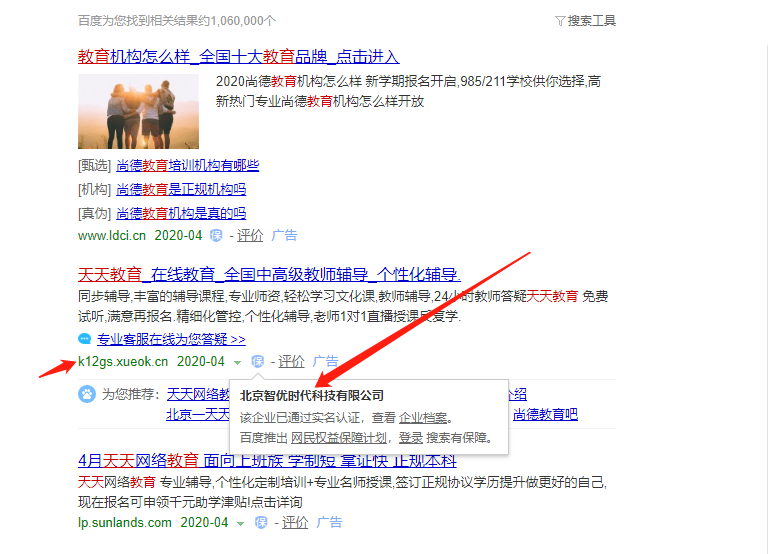
Task: Click 评价 next to lp.sunlands.com
Action: (x=295, y=523)
